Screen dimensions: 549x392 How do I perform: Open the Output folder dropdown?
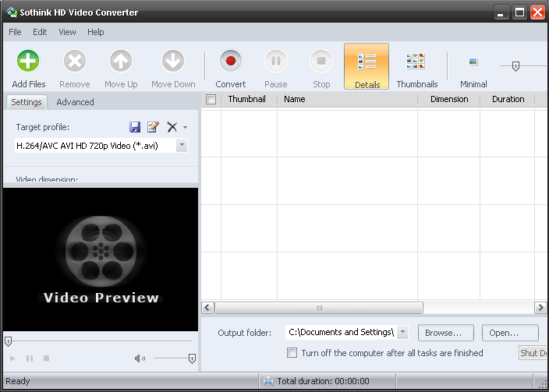402,332
